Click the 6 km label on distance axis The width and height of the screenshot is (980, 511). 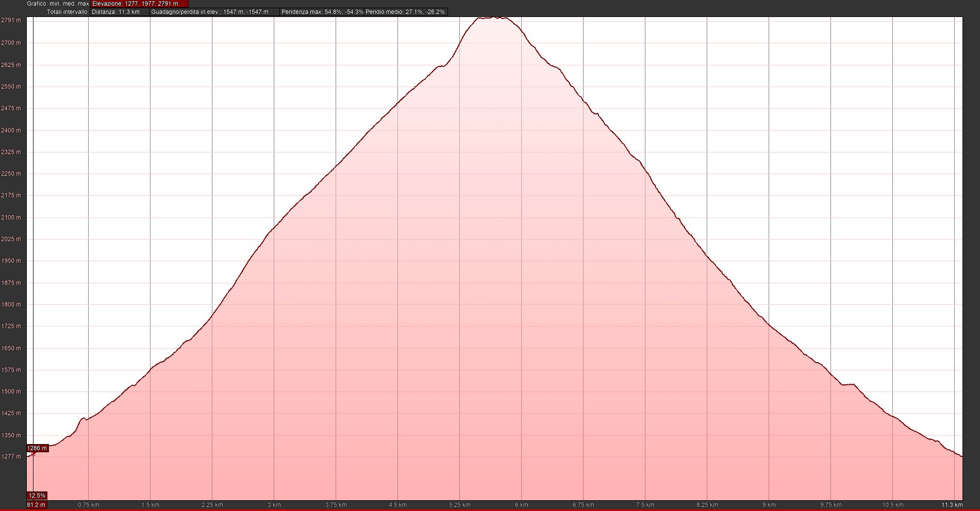click(x=521, y=505)
